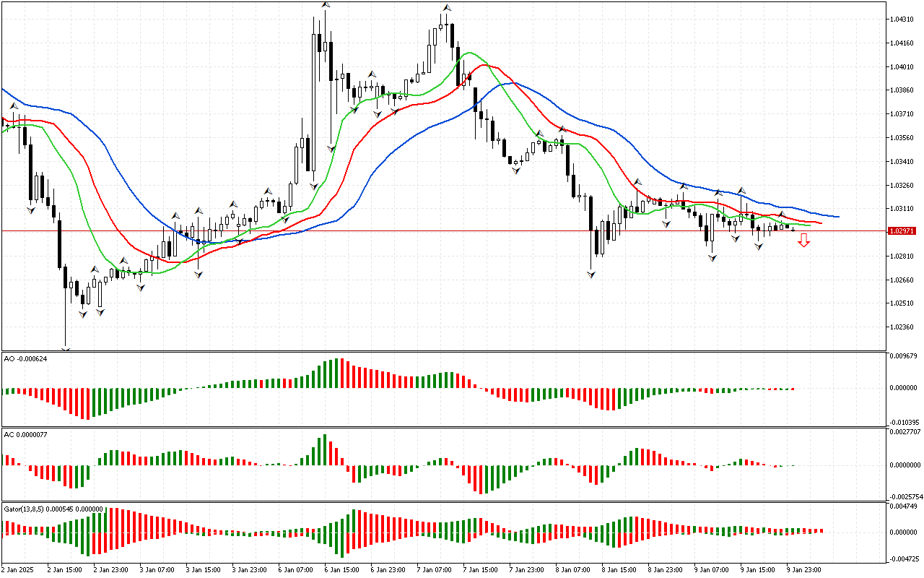The width and height of the screenshot is (924, 578).
Task: Click the 1.03710 price scale label
Action: pos(902,114)
